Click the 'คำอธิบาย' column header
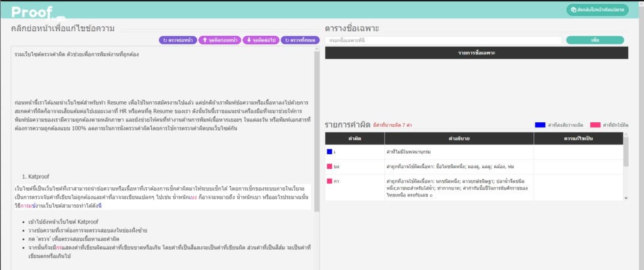 coord(459,138)
